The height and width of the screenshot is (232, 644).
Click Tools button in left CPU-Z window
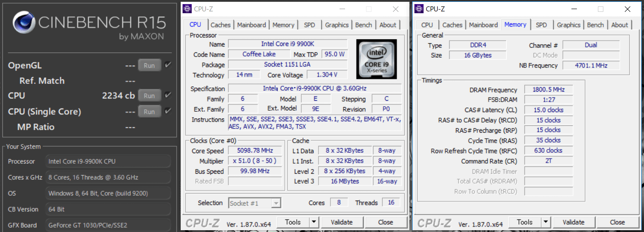(x=293, y=222)
